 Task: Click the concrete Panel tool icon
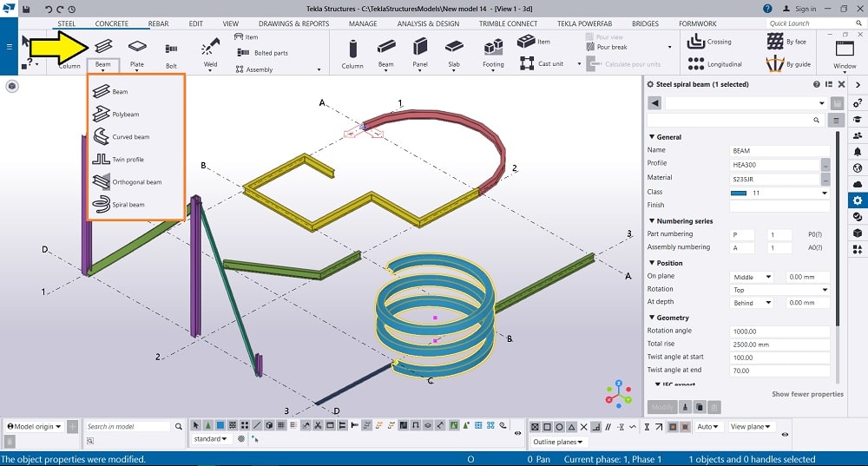420,46
